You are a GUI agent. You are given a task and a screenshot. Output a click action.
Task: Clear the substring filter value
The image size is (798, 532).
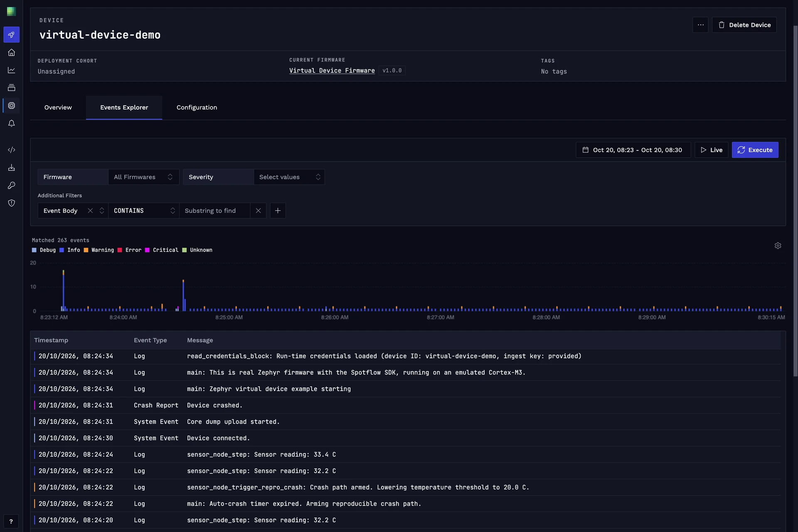point(258,211)
